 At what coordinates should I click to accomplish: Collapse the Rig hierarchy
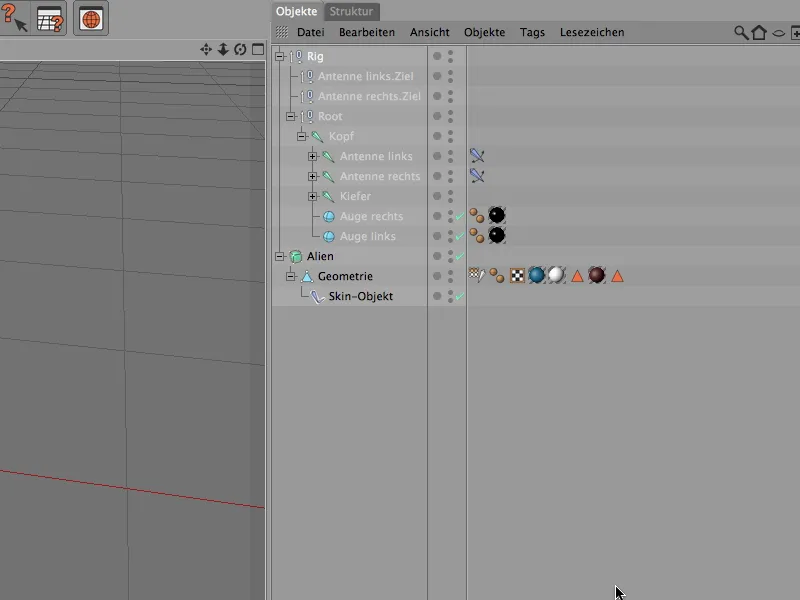point(280,56)
